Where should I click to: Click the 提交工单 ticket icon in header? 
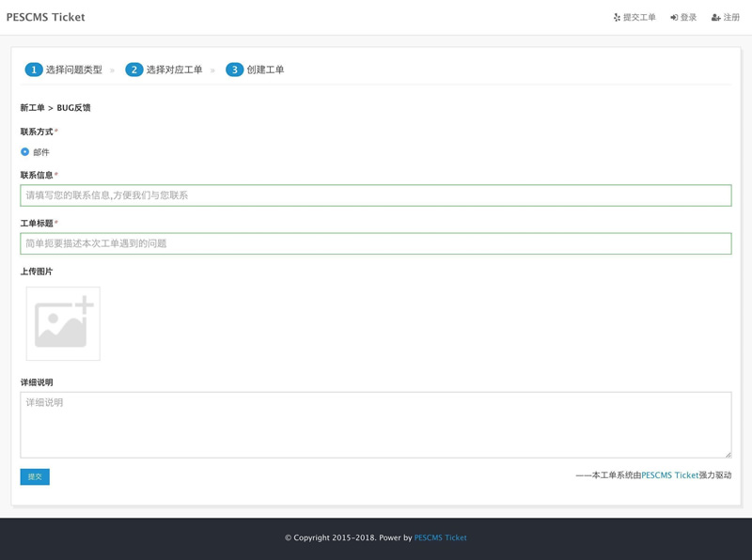pyautogui.click(x=617, y=17)
